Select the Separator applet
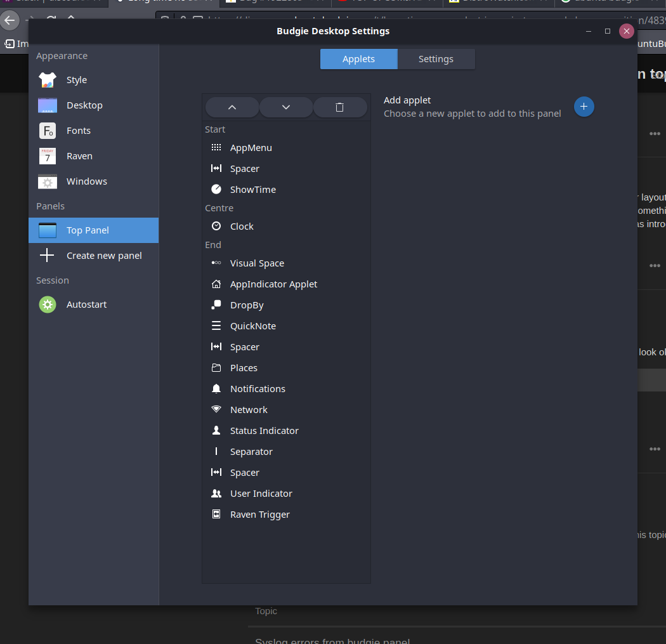Viewport: 666px width, 644px height. (x=286, y=452)
